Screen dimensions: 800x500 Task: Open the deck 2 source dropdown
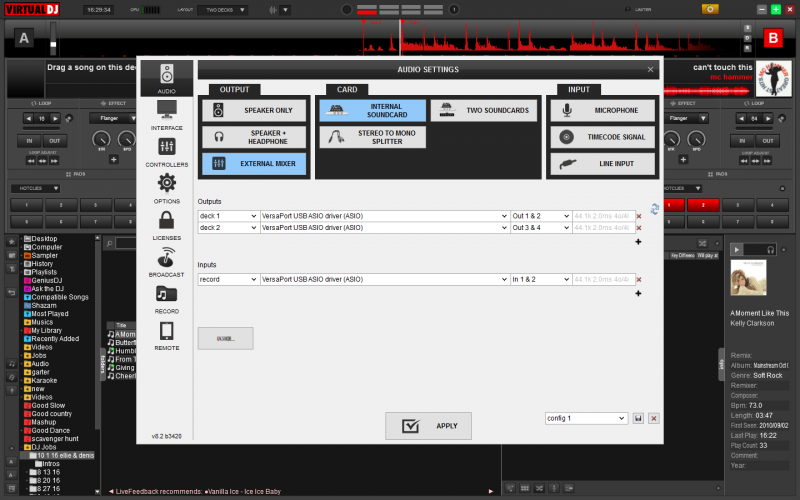tap(228, 228)
